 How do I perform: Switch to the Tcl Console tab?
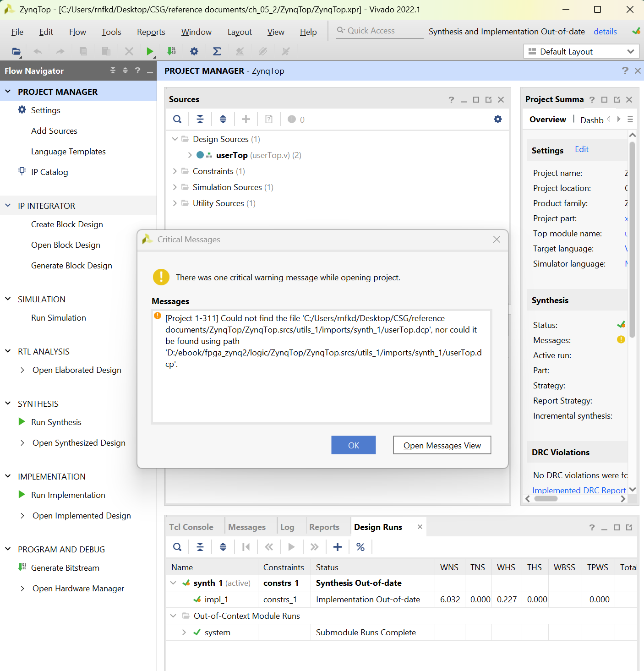click(x=191, y=527)
